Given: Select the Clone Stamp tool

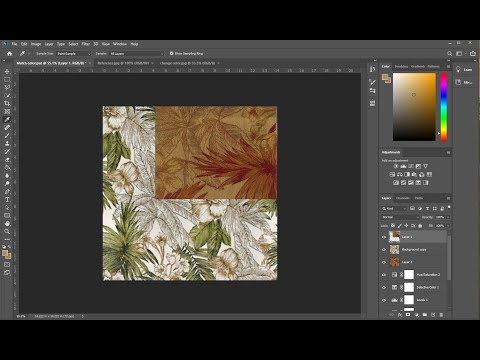Looking at the screenshot, I should pos(7,143).
